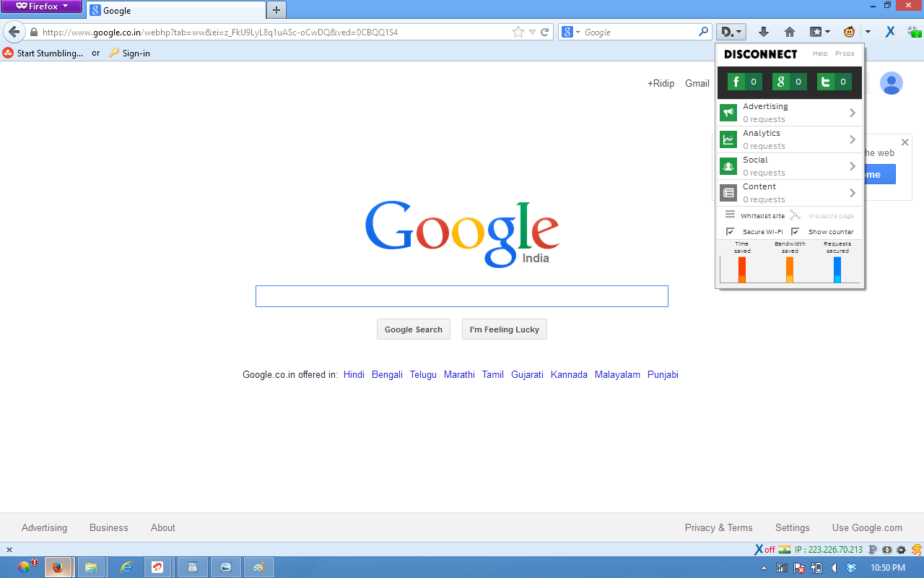
Task: Click the Social people icon
Action: (x=728, y=166)
